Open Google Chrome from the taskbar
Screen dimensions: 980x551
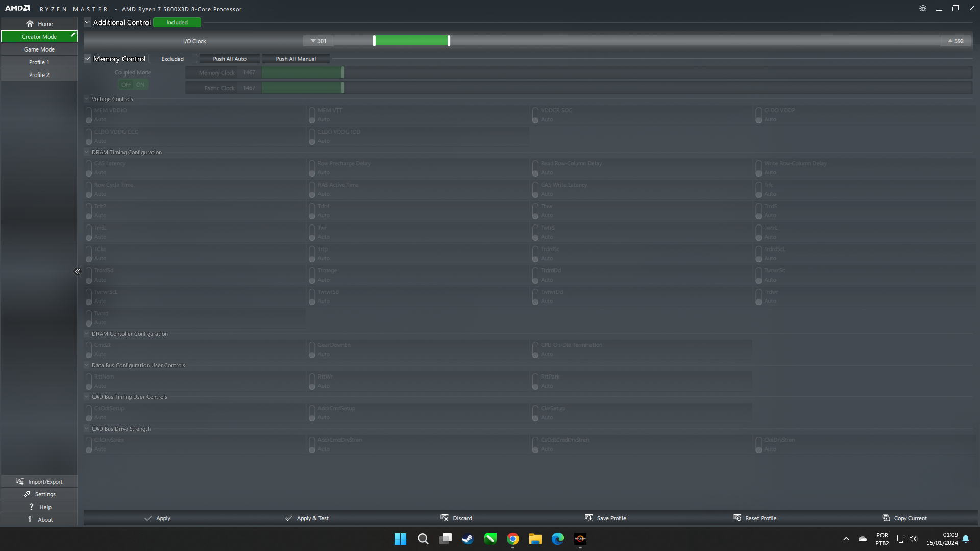pyautogui.click(x=513, y=539)
